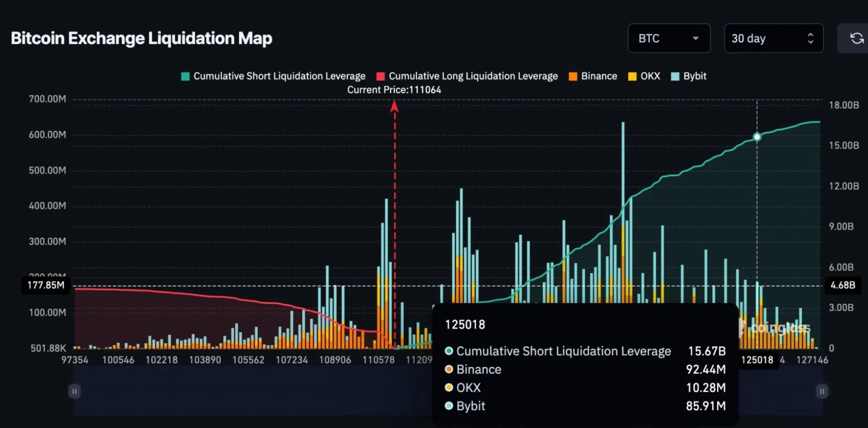Refresh the liquidation map chart

tap(857, 38)
